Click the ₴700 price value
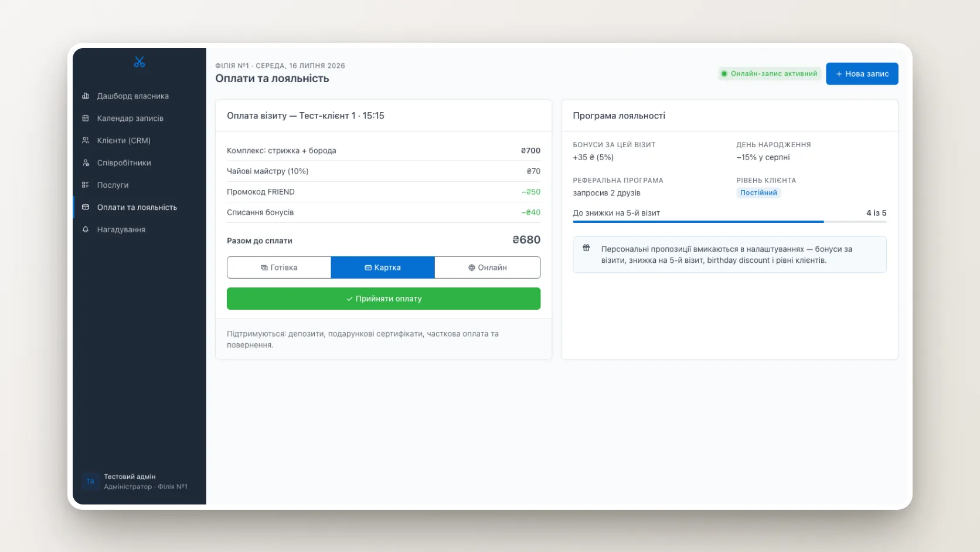The width and height of the screenshot is (980, 552). coord(530,151)
